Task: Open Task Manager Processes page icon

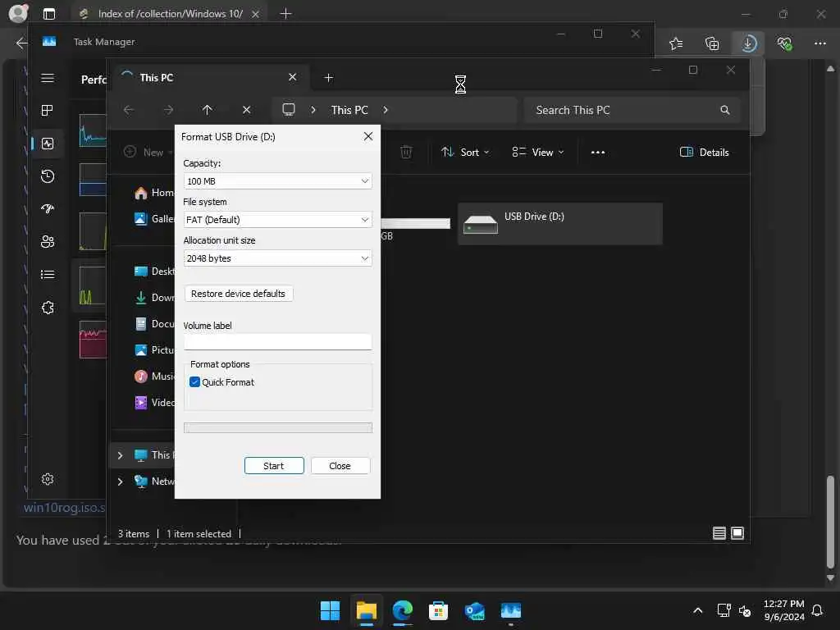Action: (48, 111)
